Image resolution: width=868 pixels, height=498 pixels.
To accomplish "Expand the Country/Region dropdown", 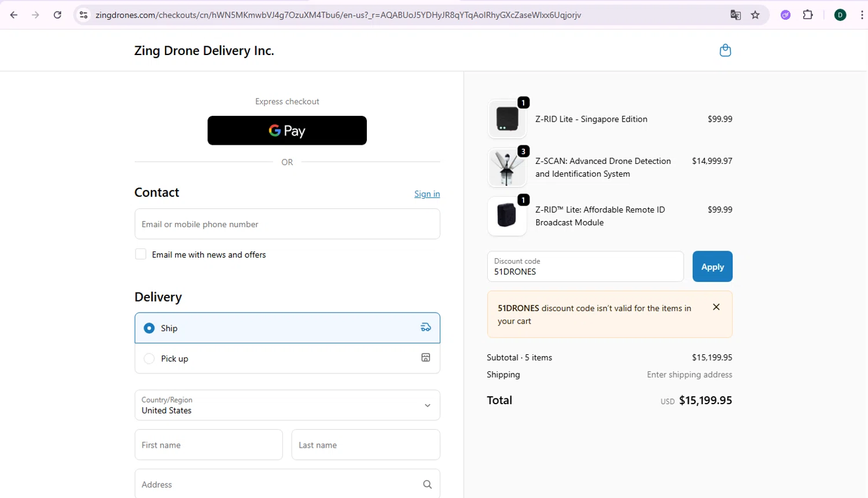I will (287, 405).
